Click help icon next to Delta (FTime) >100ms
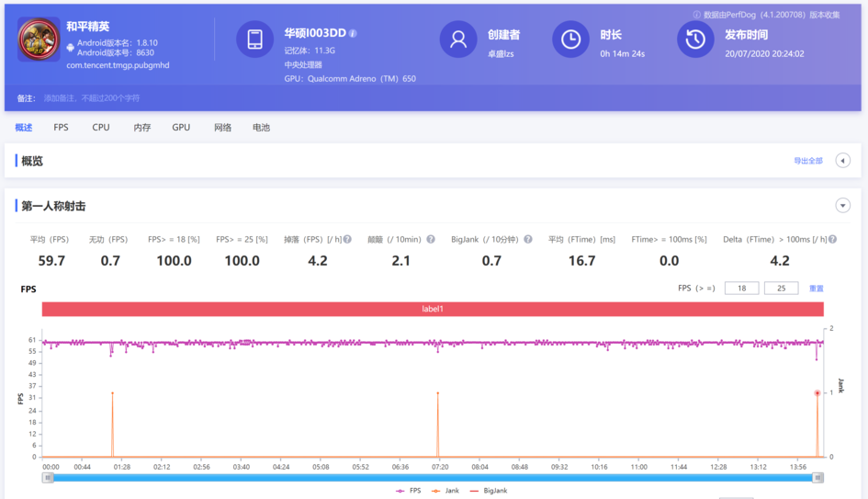Image resolution: width=868 pixels, height=499 pixels. 832,239
